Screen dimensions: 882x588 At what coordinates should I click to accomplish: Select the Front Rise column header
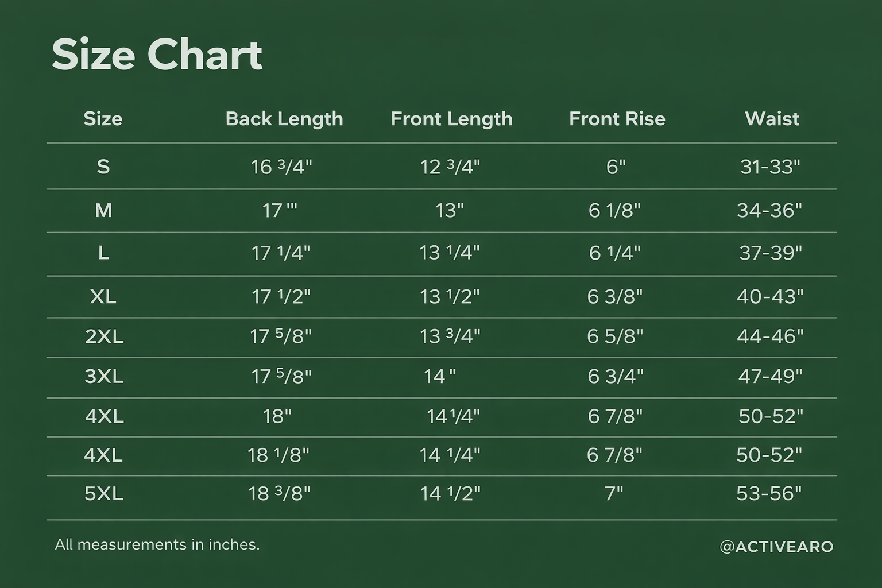[x=617, y=119]
